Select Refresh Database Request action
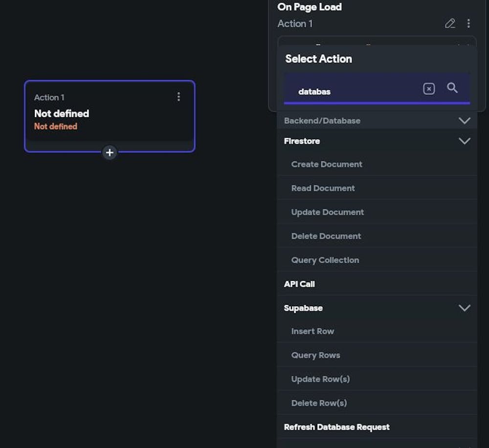The image size is (489, 448). (x=336, y=427)
